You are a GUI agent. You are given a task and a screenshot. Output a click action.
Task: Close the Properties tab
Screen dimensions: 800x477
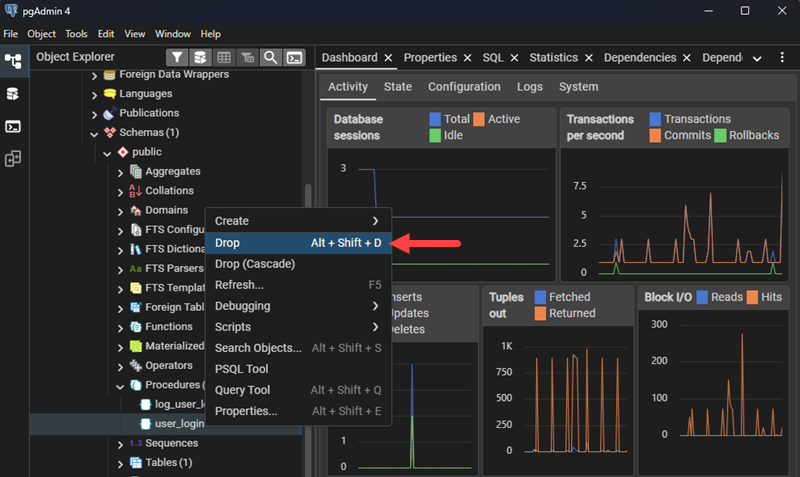[x=467, y=58]
